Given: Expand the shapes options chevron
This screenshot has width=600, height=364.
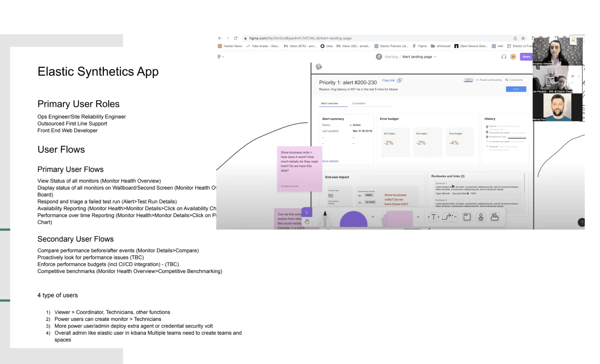Looking at the screenshot, I should [x=373, y=217].
